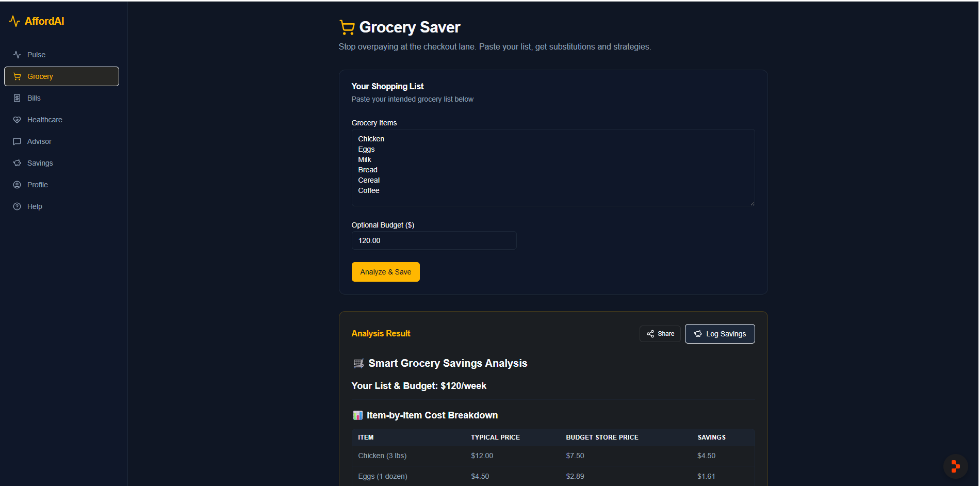Open Bills via its receipt icon
Viewport: 980px width, 486px height.
tap(17, 98)
